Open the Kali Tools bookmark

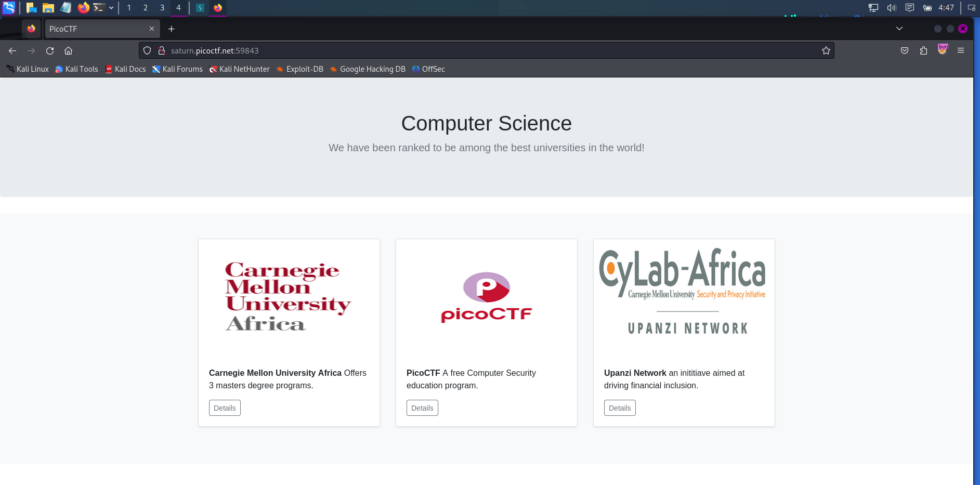click(x=76, y=69)
